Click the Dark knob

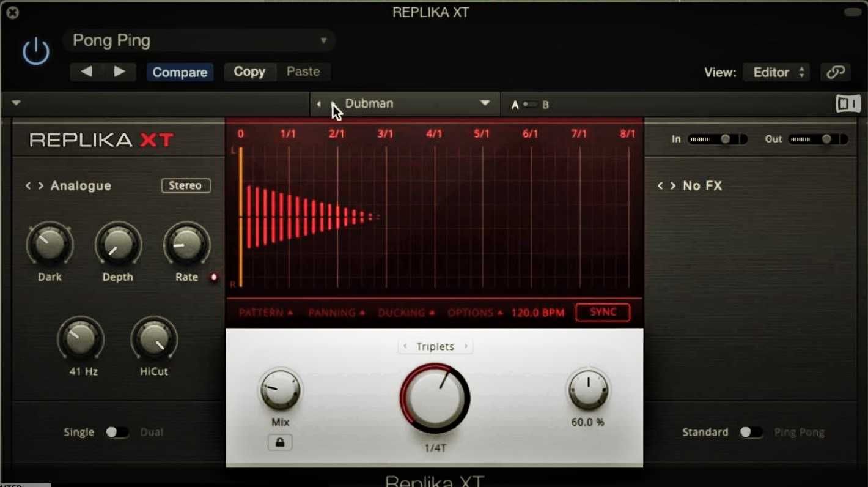tap(50, 244)
